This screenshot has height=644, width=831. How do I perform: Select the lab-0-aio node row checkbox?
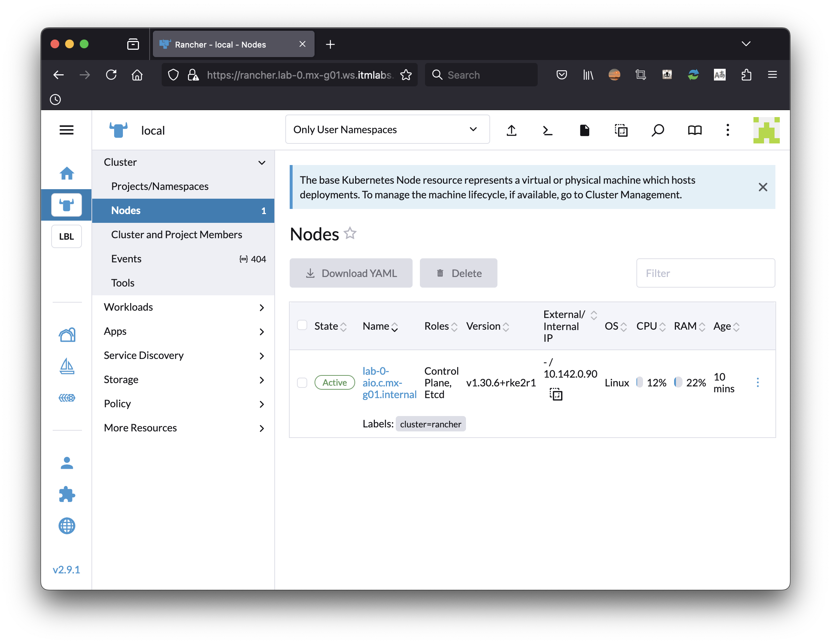click(302, 382)
